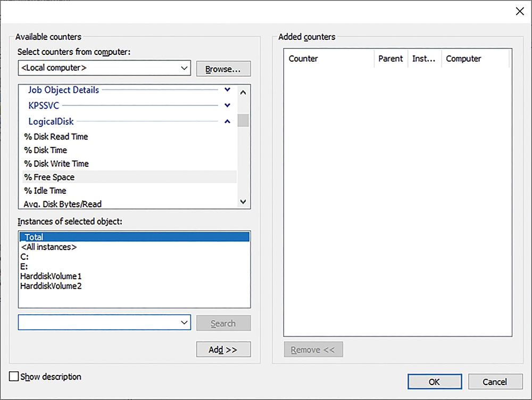Click the OK button
532x400 pixels.
[434, 382]
